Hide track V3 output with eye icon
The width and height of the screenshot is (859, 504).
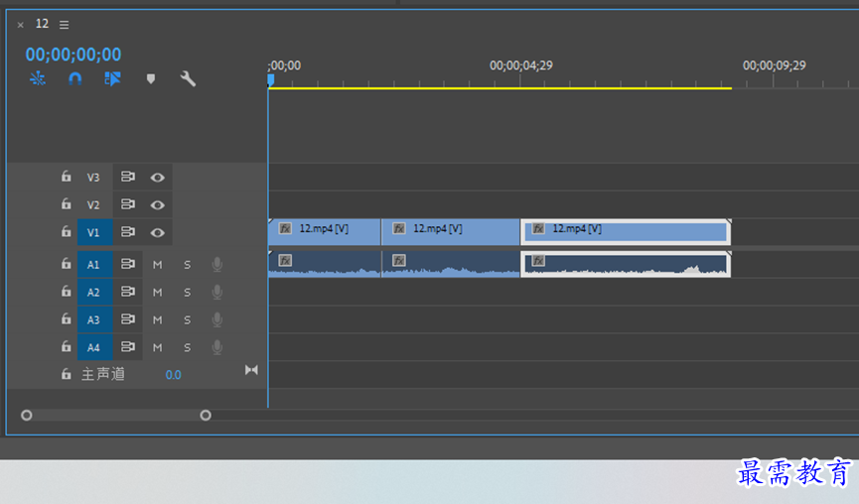[x=157, y=178]
